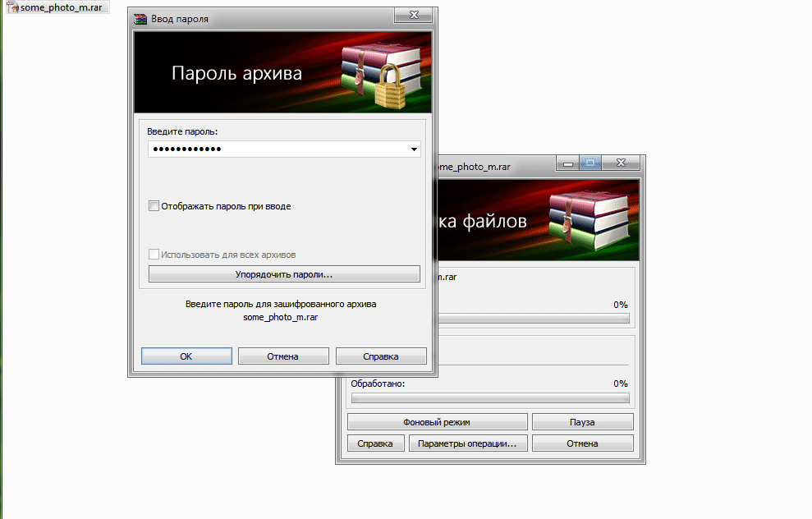Enable 'Отображать пароль при вводе' checkbox
This screenshot has width=812, height=519.
point(154,205)
